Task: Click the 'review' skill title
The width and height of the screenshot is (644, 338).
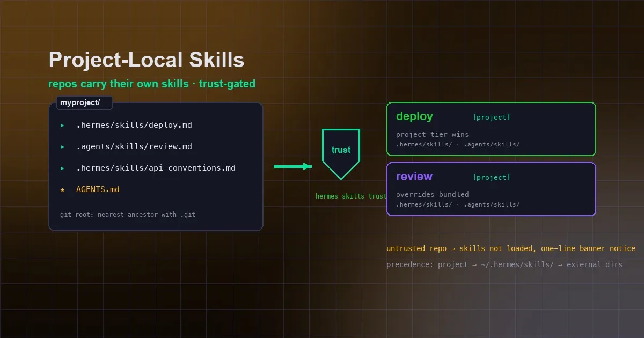Action: click(x=414, y=177)
